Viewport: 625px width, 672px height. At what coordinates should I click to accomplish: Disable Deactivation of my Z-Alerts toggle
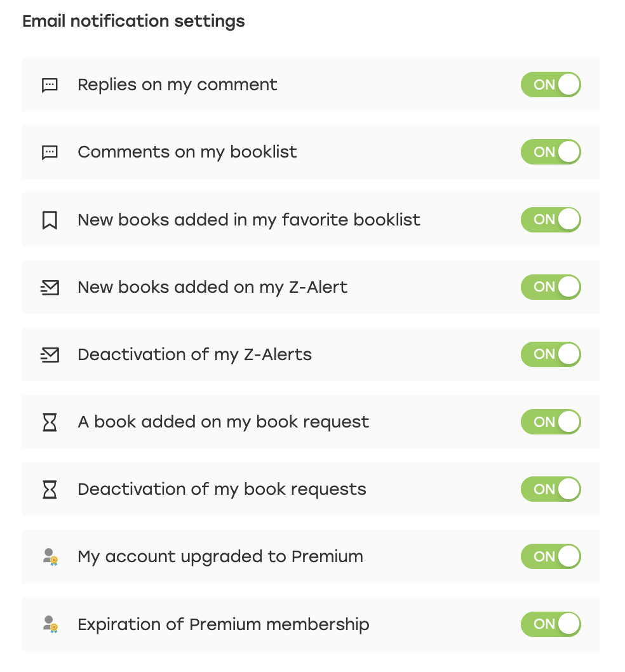551,354
